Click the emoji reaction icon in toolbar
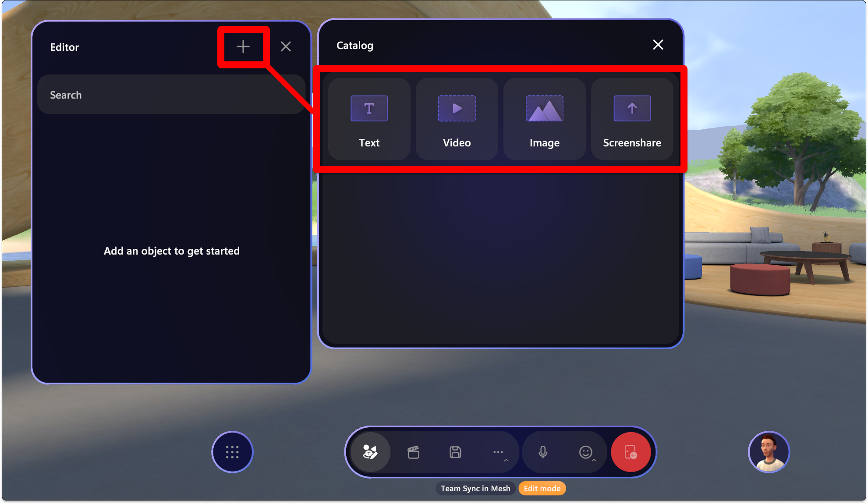The height and width of the screenshot is (504, 868). [585, 452]
